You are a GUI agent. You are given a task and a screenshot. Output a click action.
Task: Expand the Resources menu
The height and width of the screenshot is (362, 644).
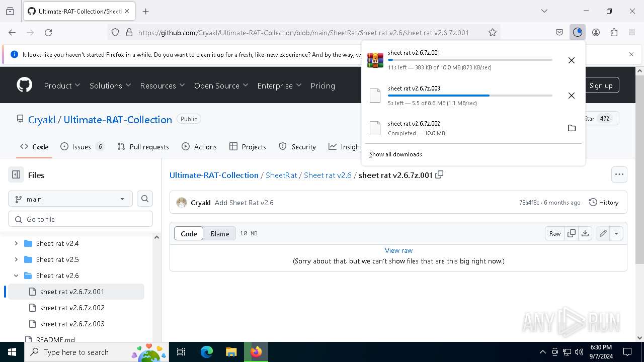(x=163, y=85)
